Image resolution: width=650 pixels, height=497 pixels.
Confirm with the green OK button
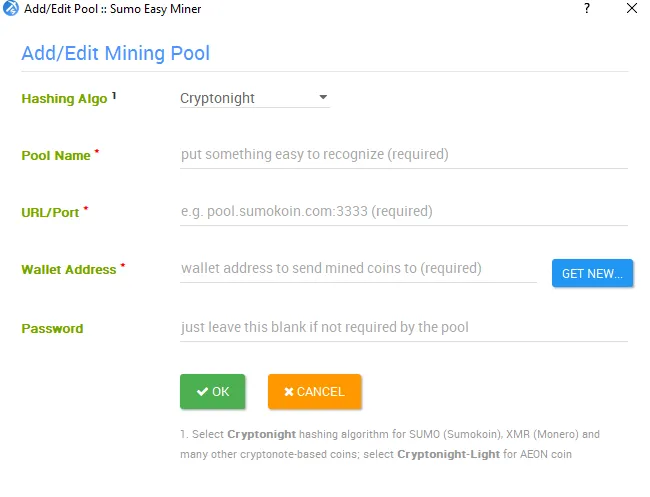213,392
